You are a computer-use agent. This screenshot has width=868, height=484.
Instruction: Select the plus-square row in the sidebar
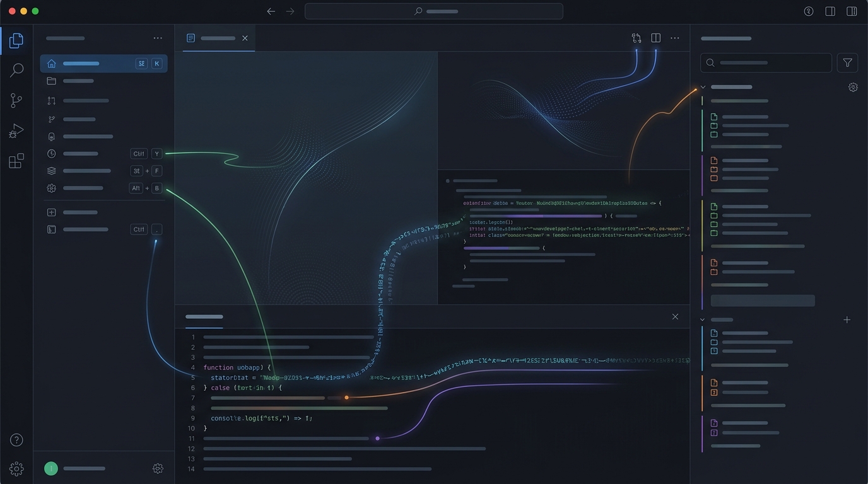104,212
